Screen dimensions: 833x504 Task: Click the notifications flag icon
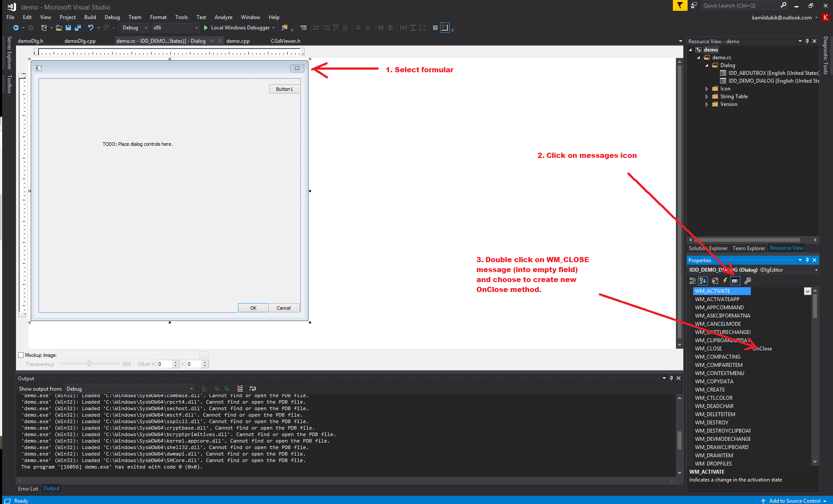tap(680, 6)
